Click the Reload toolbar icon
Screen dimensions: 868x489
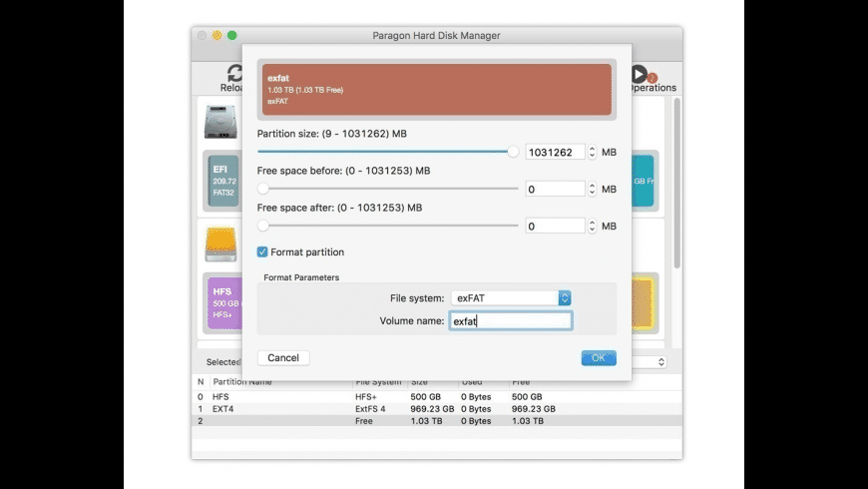pos(233,74)
